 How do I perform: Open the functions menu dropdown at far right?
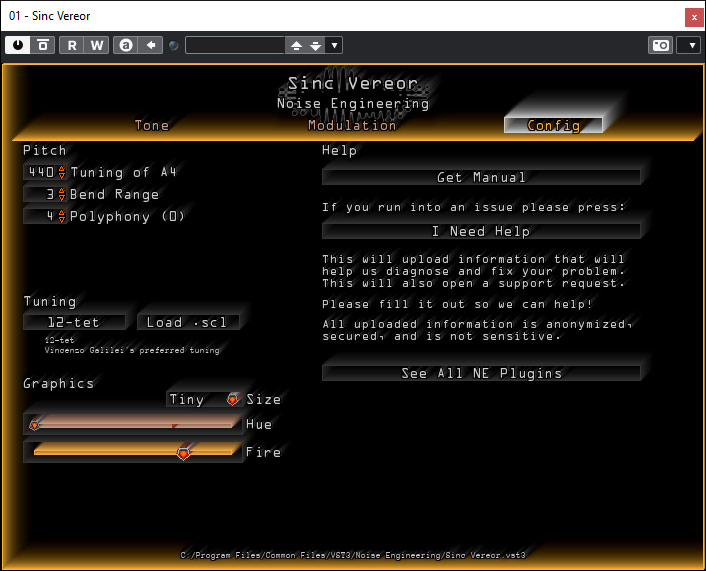[x=688, y=45]
